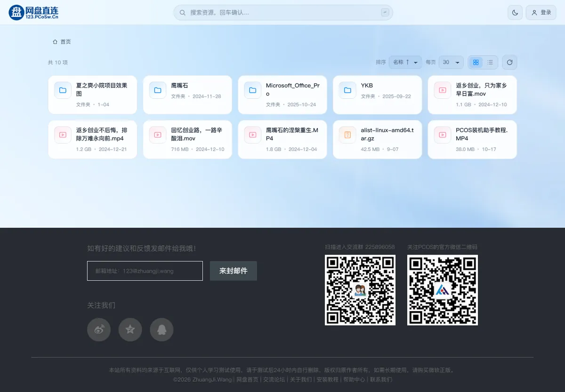Click the ZhuangJi.Wang footer link
The height and width of the screenshot is (392, 565).
[211, 379]
